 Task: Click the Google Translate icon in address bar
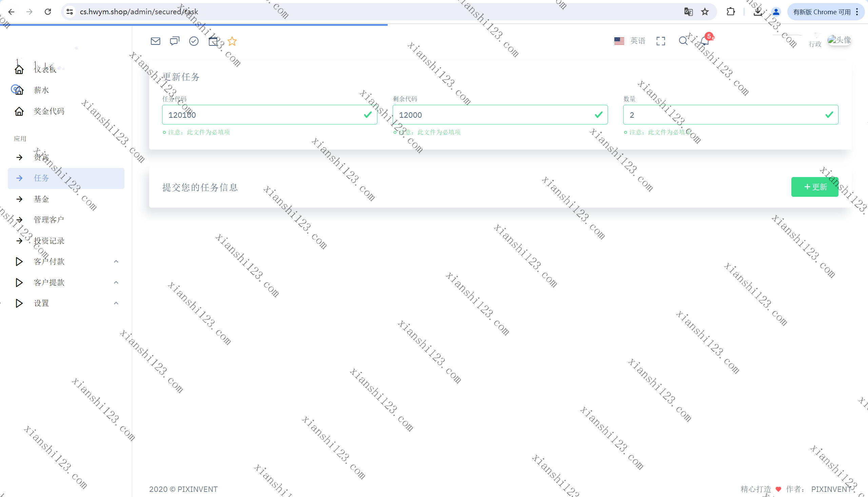click(x=688, y=12)
